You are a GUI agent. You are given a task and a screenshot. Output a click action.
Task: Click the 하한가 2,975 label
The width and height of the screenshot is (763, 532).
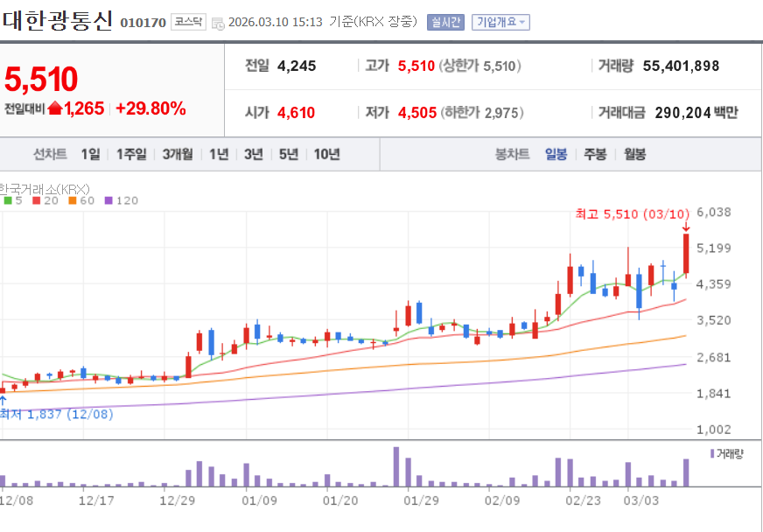(482, 112)
